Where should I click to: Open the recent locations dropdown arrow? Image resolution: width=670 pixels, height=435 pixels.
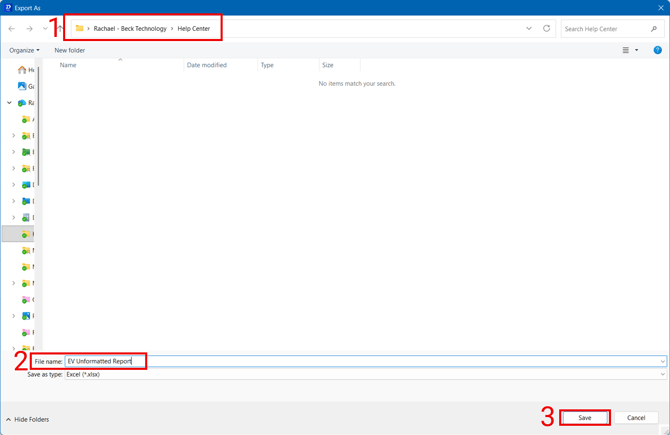(45, 29)
